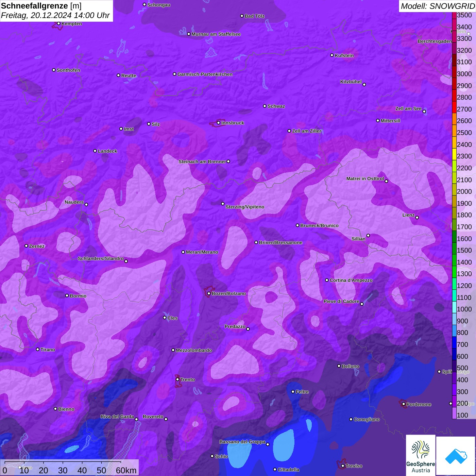Screen dimensions: 476x476
Task: Pick the blue legend swatch at 700
Action: (454, 343)
